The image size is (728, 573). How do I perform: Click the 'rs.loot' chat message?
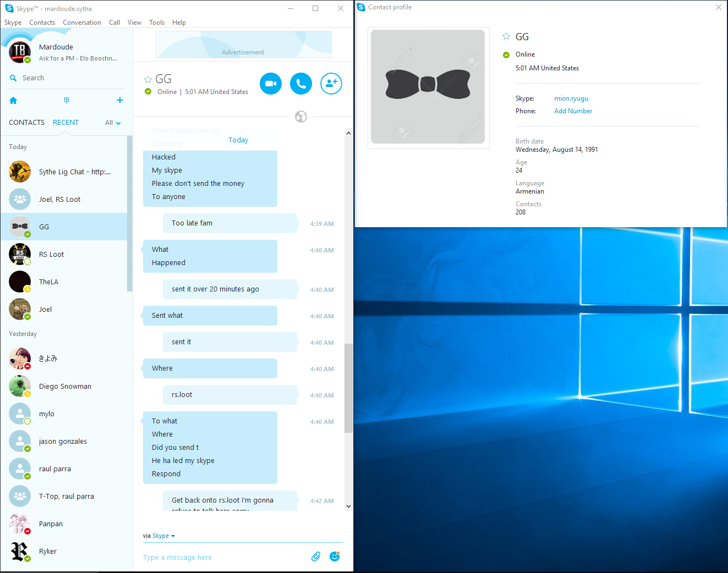click(x=230, y=395)
